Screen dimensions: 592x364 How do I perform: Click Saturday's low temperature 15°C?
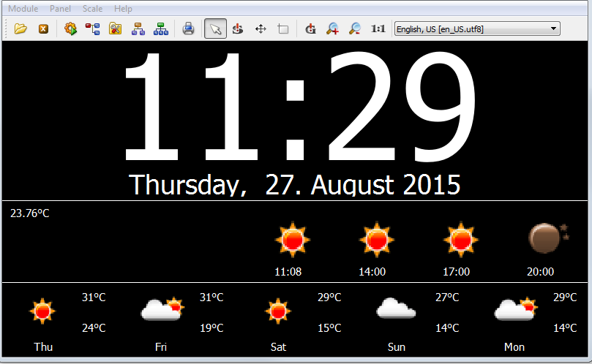[329, 328]
